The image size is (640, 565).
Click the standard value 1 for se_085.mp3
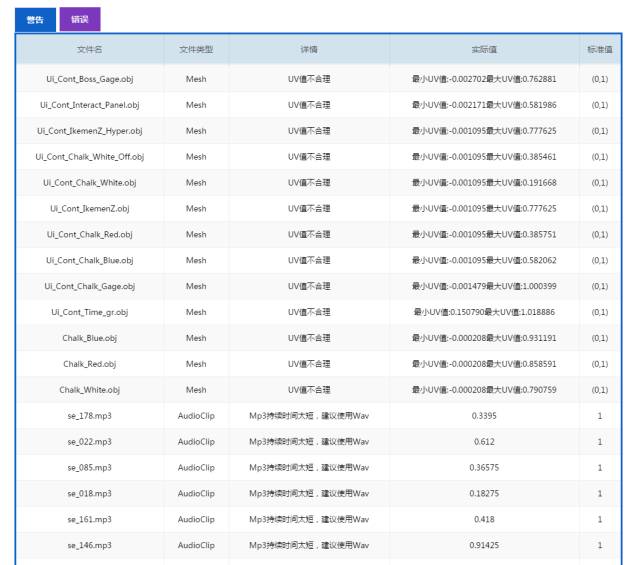point(600,468)
